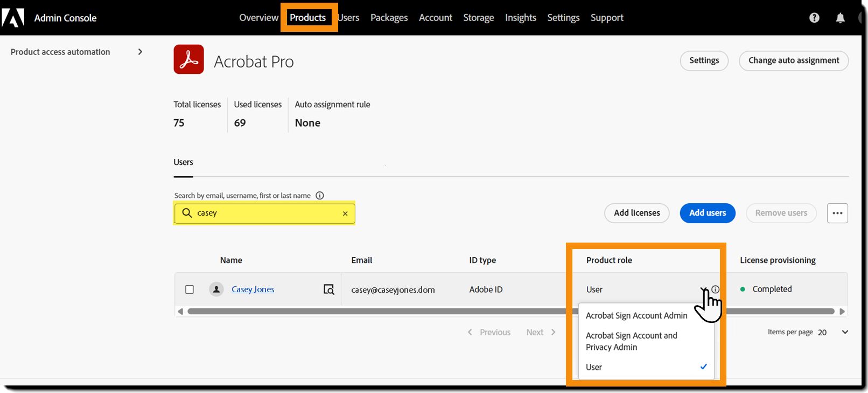Select the User role option
The height and width of the screenshot is (393, 868).
[646, 367]
